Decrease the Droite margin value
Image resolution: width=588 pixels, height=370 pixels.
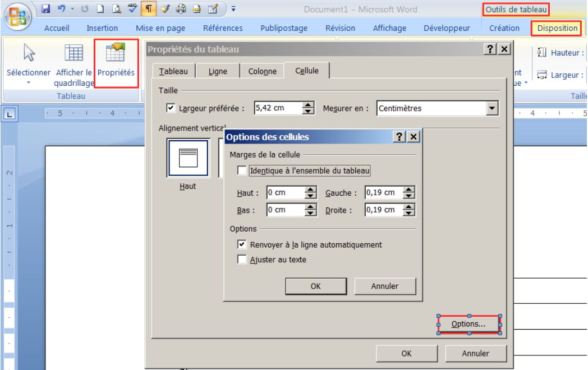(409, 213)
